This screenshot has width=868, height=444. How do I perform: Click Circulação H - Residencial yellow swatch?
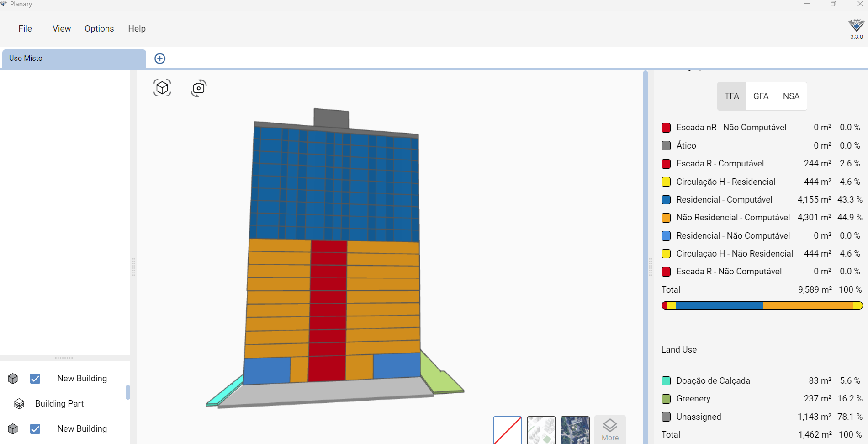(666, 182)
